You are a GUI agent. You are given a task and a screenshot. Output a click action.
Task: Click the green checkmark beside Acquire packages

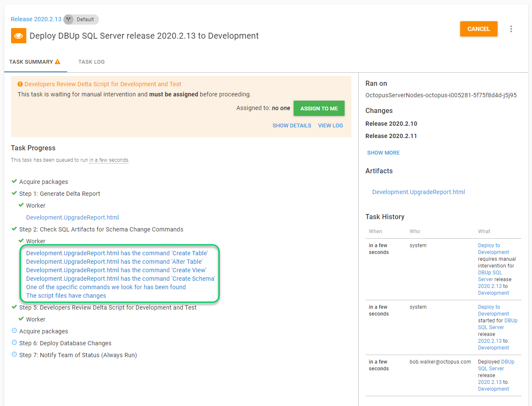click(14, 181)
